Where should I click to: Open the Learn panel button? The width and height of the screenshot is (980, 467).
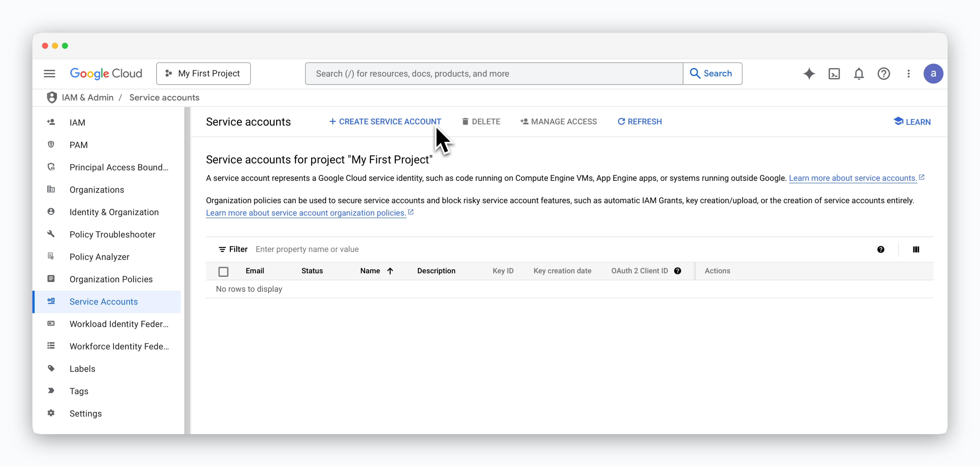point(912,122)
